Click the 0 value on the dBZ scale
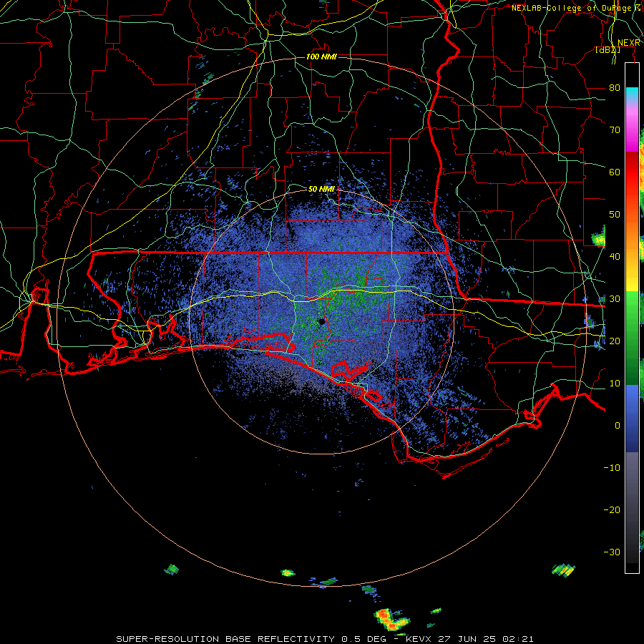Screen dimensions: 644x644 618,426
